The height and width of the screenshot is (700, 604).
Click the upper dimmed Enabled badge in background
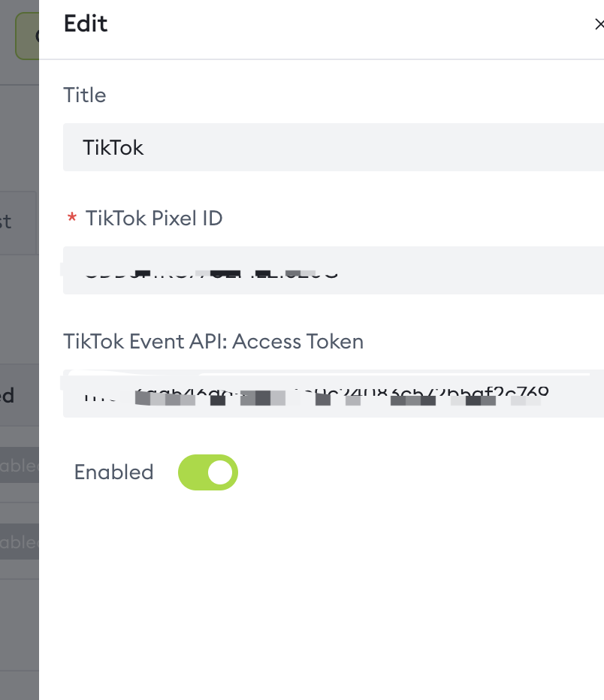[x=20, y=466]
